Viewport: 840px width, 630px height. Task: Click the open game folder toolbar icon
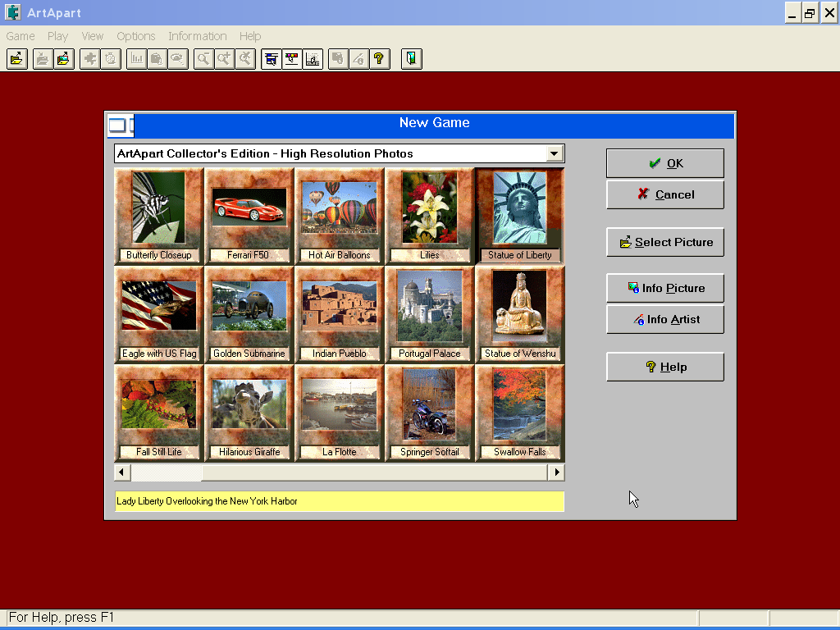point(17,58)
